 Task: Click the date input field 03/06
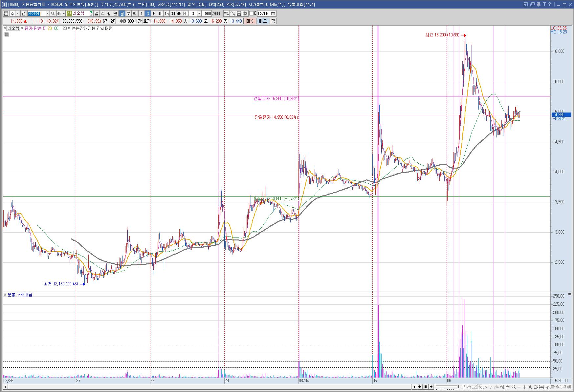tap(263, 13)
